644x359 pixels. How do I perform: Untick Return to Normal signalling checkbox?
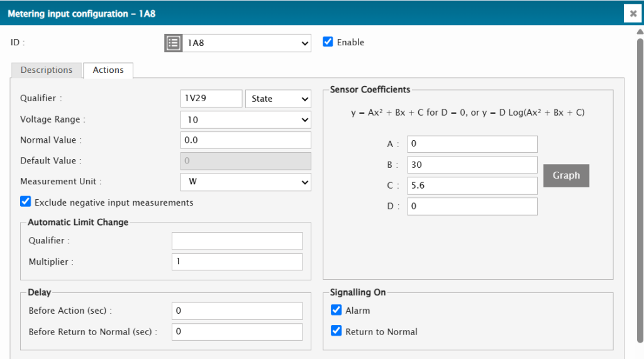pos(336,331)
